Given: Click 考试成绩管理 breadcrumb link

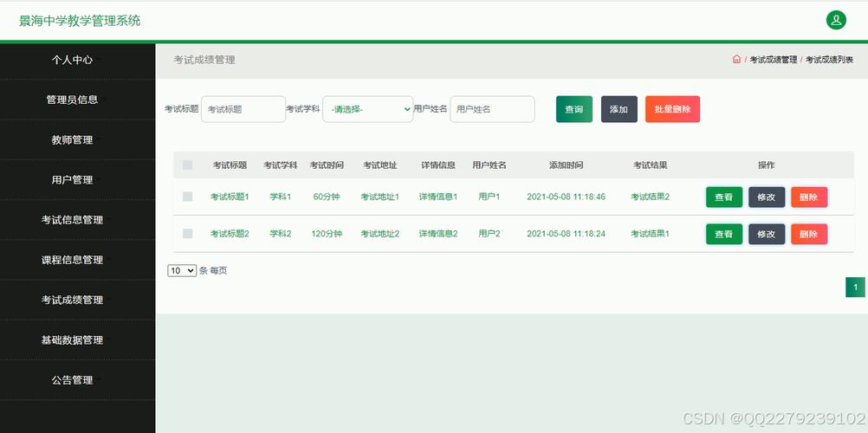Looking at the screenshot, I should click(774, 60).
